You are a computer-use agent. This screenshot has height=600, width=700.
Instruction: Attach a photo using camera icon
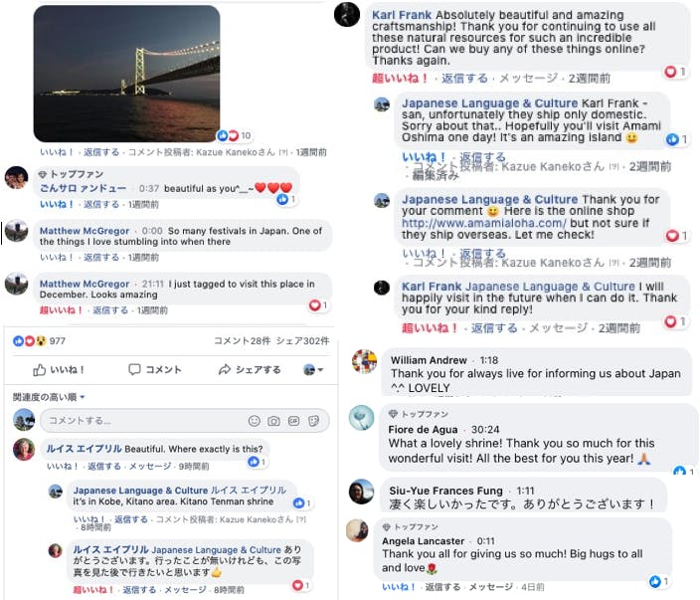273,421
